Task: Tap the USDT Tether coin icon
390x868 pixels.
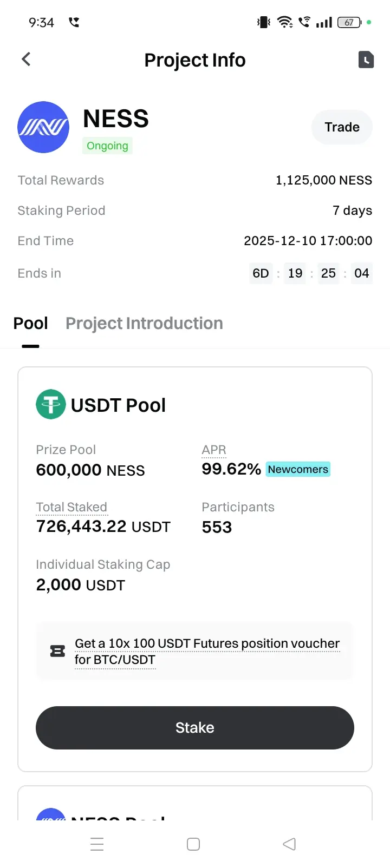Action: pyautogui.click(x=50, y=404)
